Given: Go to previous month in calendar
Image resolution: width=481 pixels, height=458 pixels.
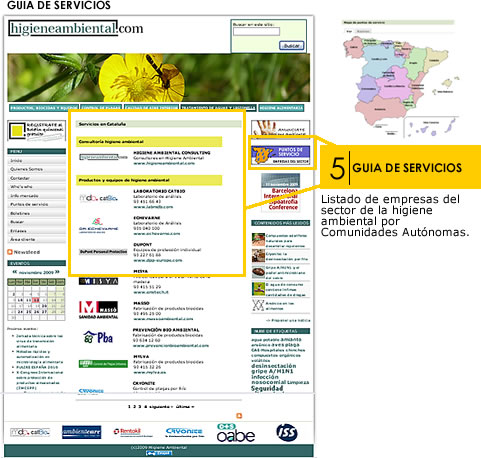Looking at the screenshot, I should coord(15,272).
